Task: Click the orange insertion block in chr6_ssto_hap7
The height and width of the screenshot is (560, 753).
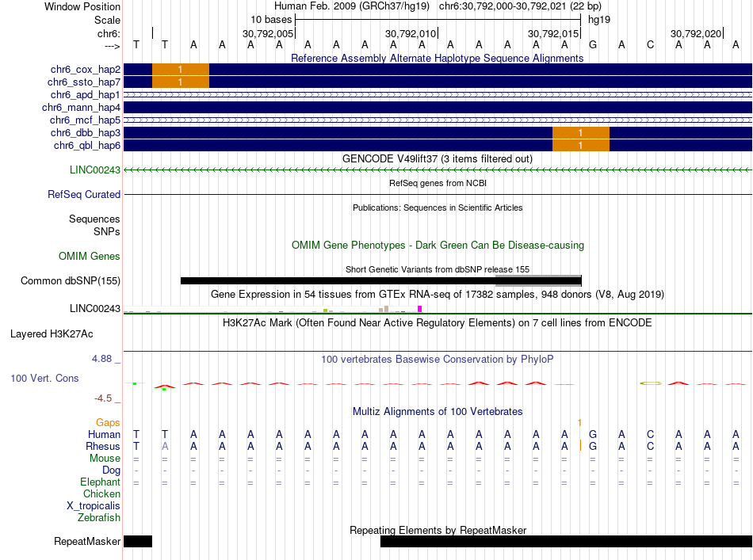Action: click(x=181, y=82)
